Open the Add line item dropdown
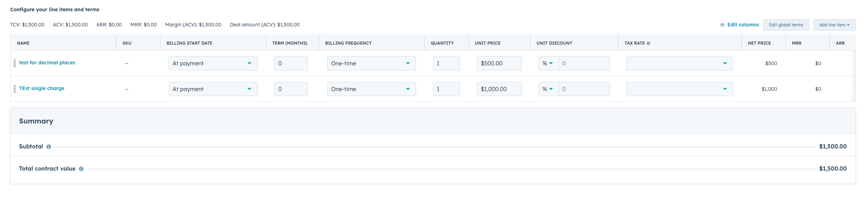 pyautogui.click(x=834, y=25)
